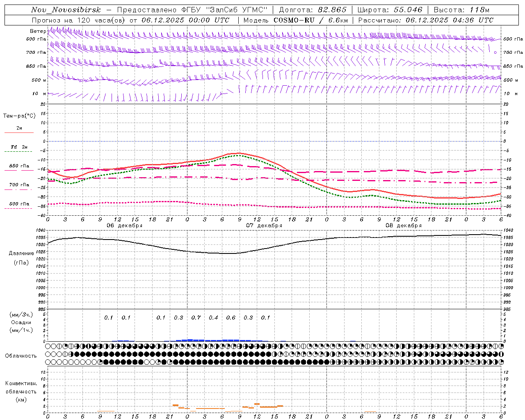Select the (км) unit label for convective cloud
This screenshot has width=525, height=420.
point(21,399)
